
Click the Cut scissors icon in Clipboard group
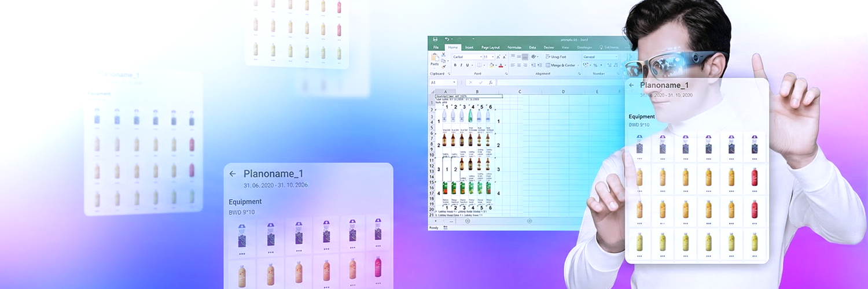click(443, 54)
